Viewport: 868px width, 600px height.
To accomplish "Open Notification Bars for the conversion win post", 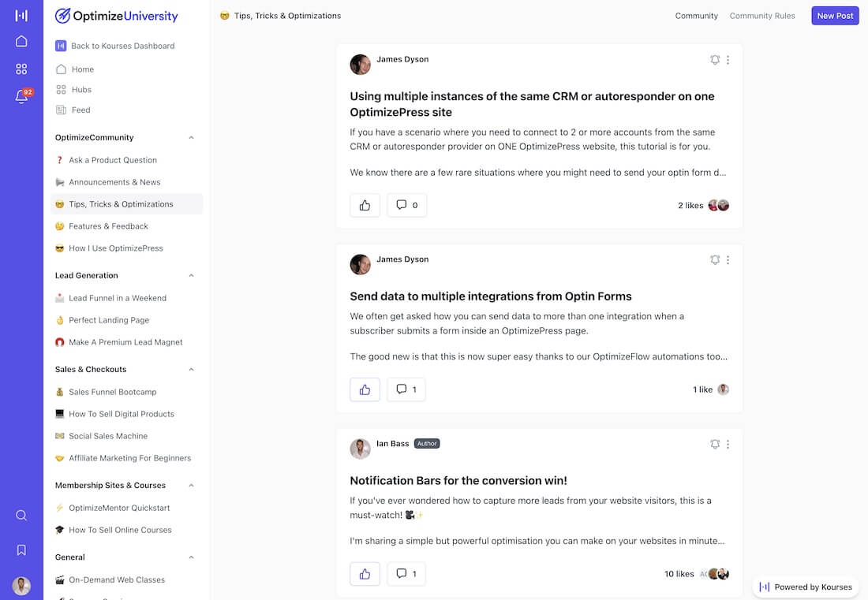I will 458,481.
